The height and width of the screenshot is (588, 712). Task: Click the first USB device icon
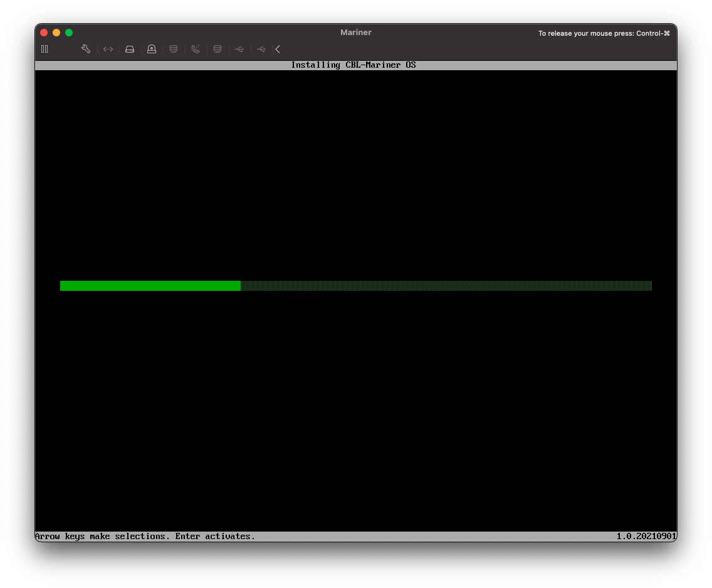click(x=240, y=49)
